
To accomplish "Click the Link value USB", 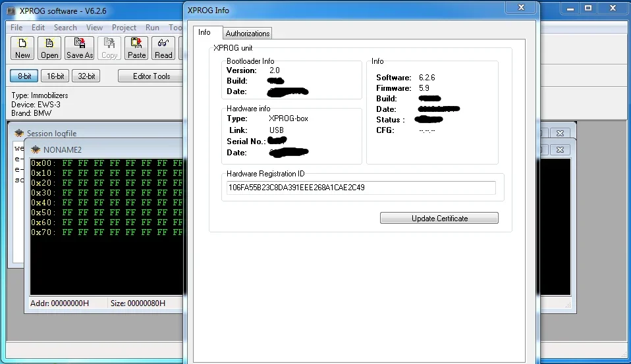I will pos(277,130).
